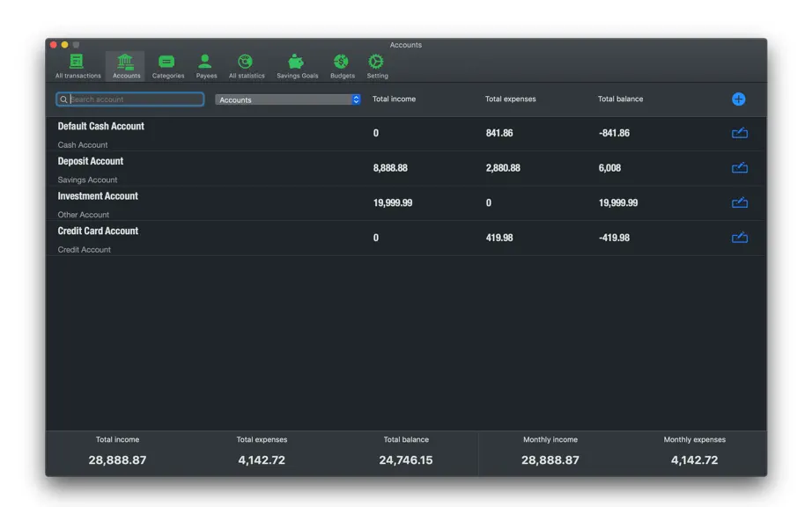Edit the Default Cash Account
The height and width of the screenshot is (507, 812).
coord(740,133)
